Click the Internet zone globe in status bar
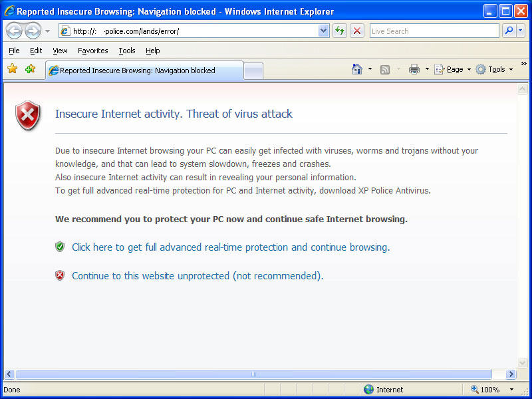Viewport: 532px width, 399px height. pyautogui.click(x=368, y=389)
